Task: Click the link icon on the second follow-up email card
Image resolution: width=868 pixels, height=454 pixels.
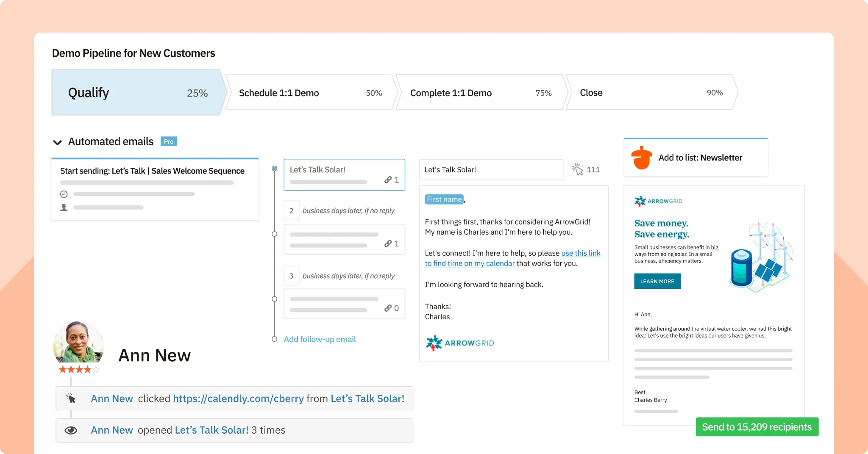Action: [388, 244]
